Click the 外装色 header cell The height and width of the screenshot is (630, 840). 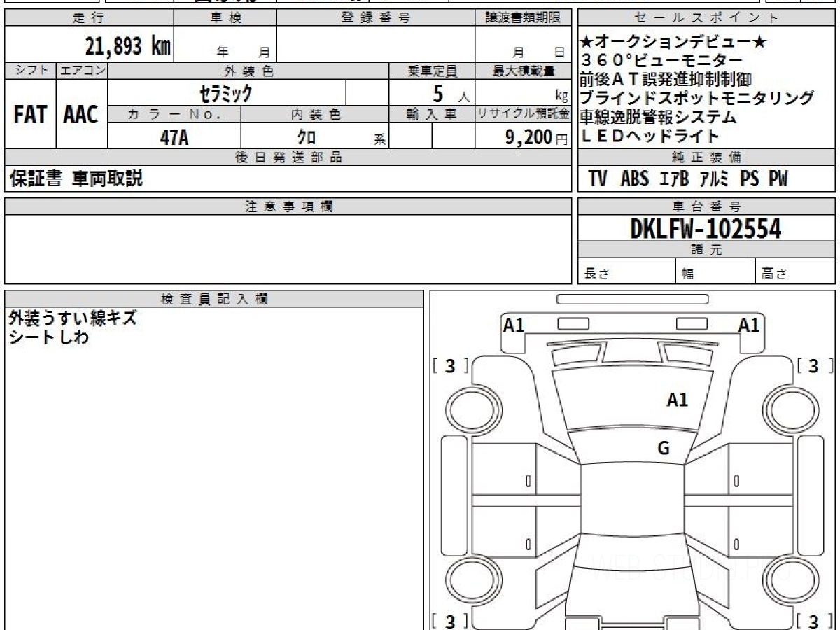[248, 71]
